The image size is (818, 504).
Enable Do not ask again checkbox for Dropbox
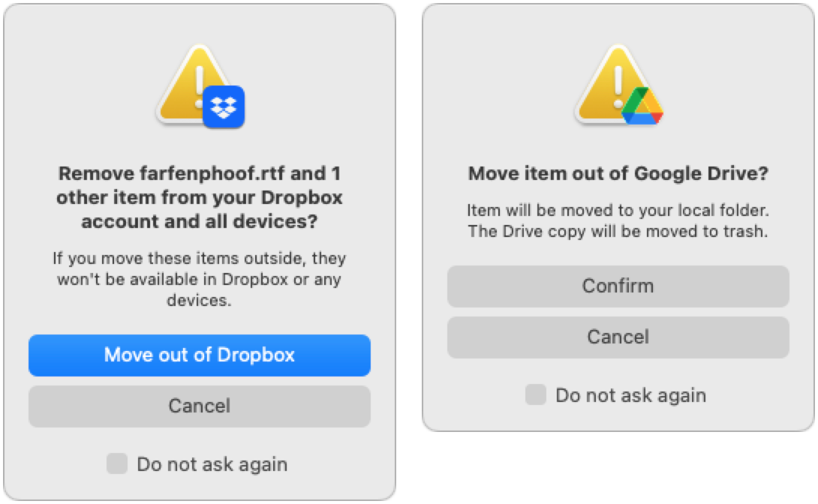coord(117,464)
